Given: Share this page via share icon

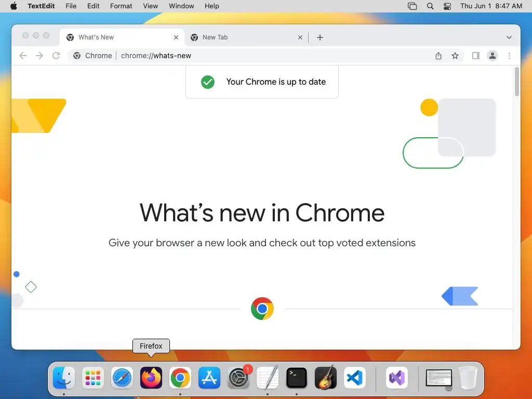Looking at the screenshot, I should [438, 56].
